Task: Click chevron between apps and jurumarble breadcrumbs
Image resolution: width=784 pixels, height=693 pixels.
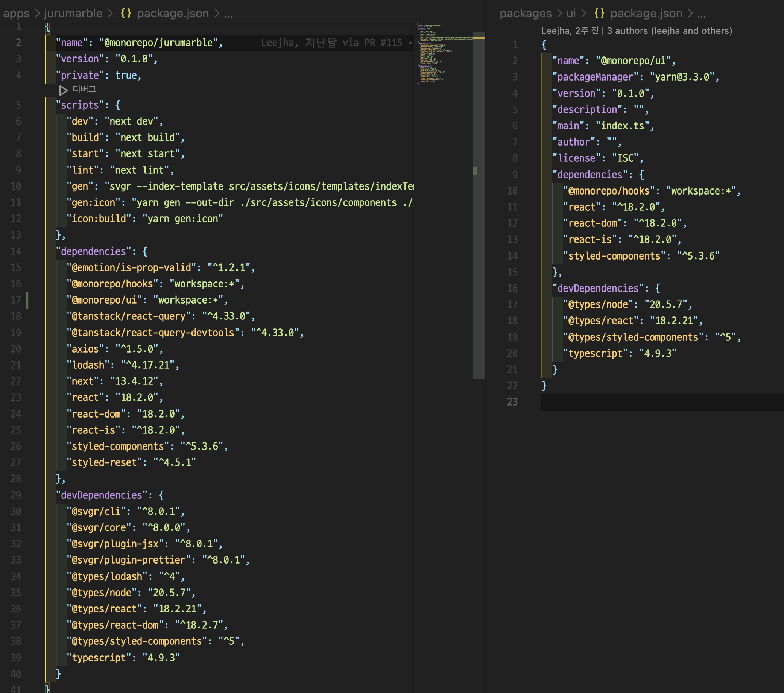Action: (37, 14)
